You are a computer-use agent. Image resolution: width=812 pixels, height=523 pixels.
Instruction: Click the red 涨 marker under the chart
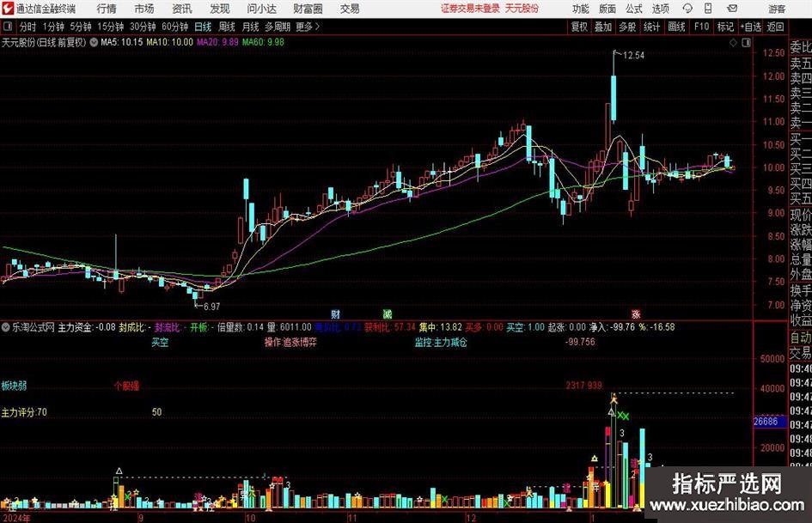[x=636, y=313]
